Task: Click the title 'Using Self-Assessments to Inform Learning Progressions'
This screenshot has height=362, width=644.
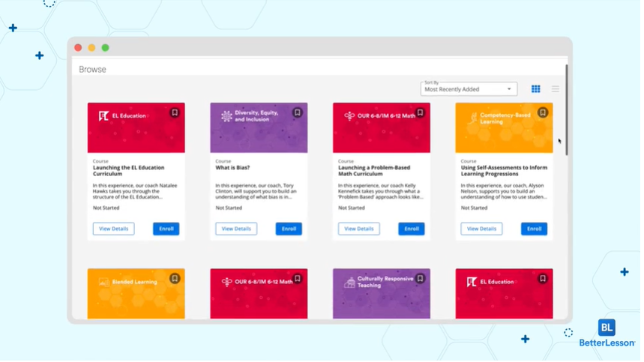Action: point(507,172)
